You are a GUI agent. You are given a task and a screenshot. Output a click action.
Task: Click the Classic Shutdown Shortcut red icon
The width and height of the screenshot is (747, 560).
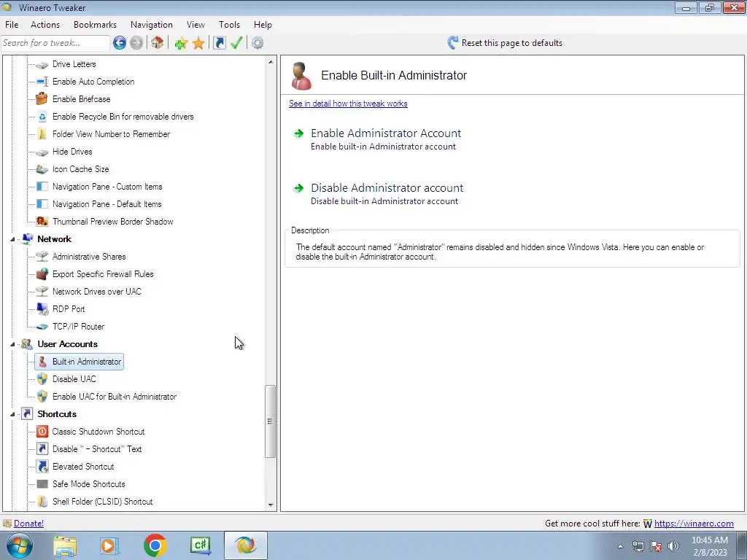pyautogui.click(x=42, y=432)
